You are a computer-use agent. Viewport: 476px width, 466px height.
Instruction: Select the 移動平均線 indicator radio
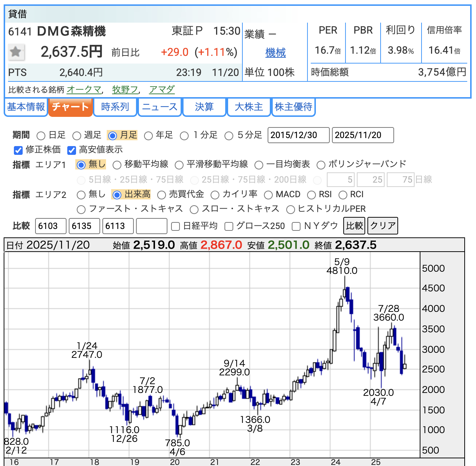117,165
